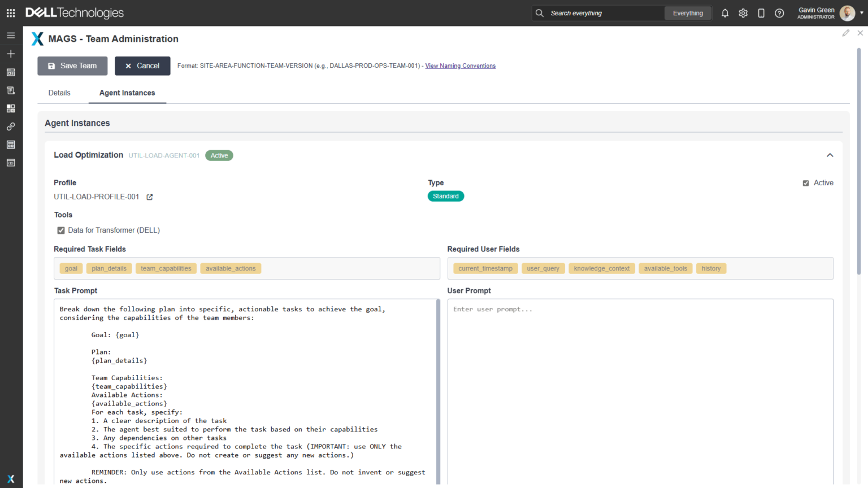
Task: Open the View Naming Conventions link
Action: pyautogui.click(x=460, y=66)
